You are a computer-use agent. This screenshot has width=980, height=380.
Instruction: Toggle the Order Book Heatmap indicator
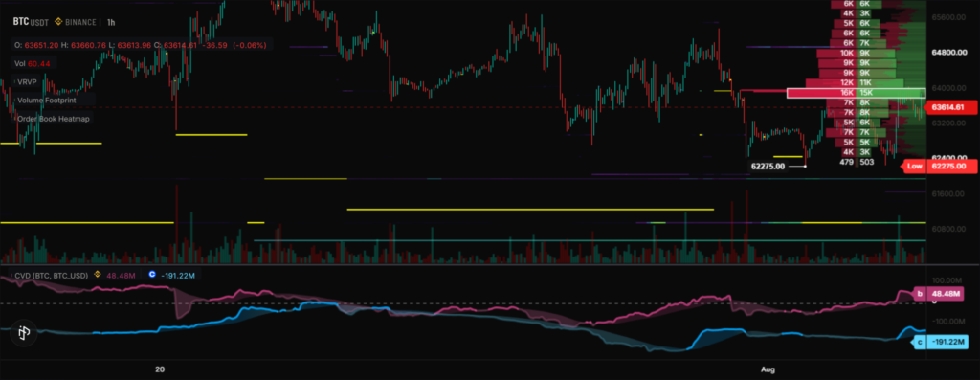click(x=54, y=119)
